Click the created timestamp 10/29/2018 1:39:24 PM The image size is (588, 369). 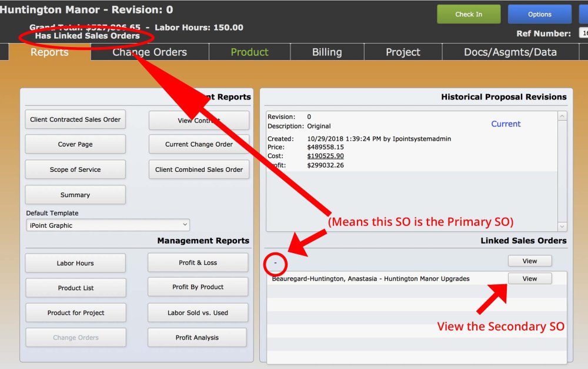pyautogui.click(x=344, y=139)
